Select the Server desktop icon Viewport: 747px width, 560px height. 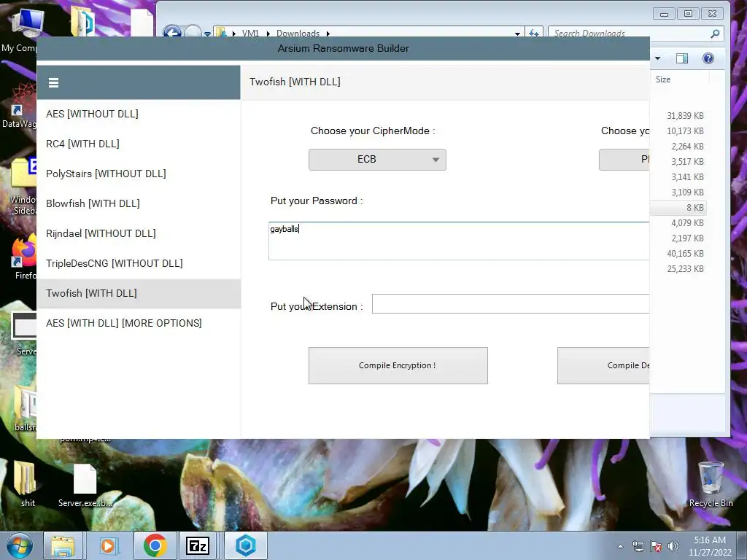point(25,333)
